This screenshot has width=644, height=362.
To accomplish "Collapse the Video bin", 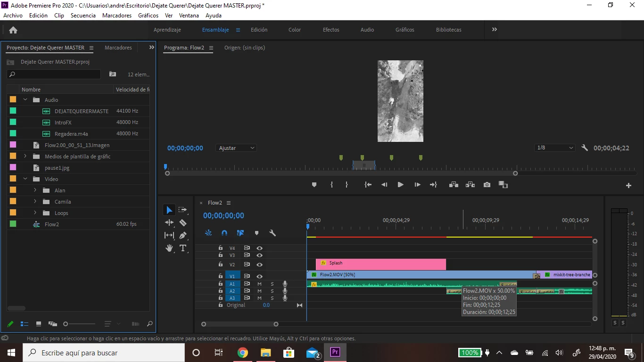I will pyautogui.click(x=25, y=179).
